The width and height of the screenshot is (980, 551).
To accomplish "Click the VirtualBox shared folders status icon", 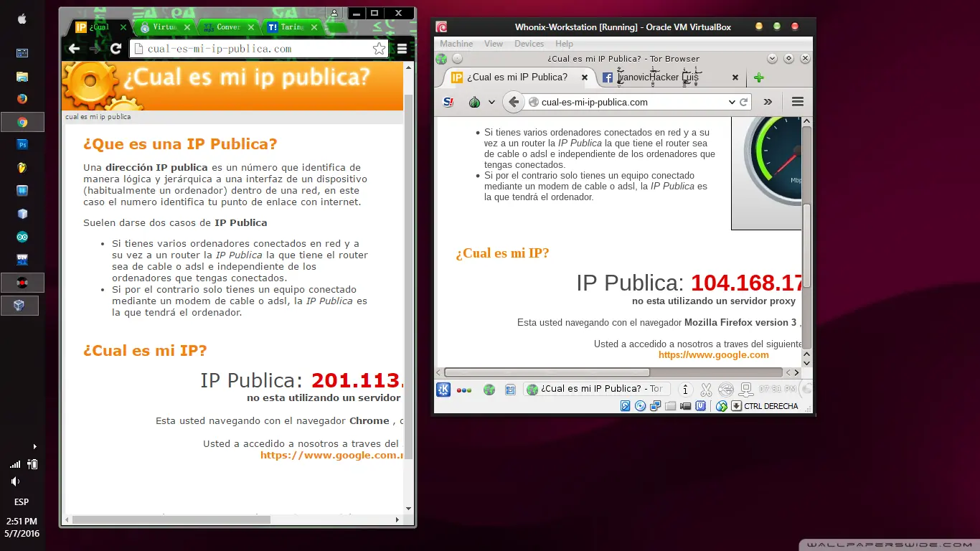I will (670, 406).
